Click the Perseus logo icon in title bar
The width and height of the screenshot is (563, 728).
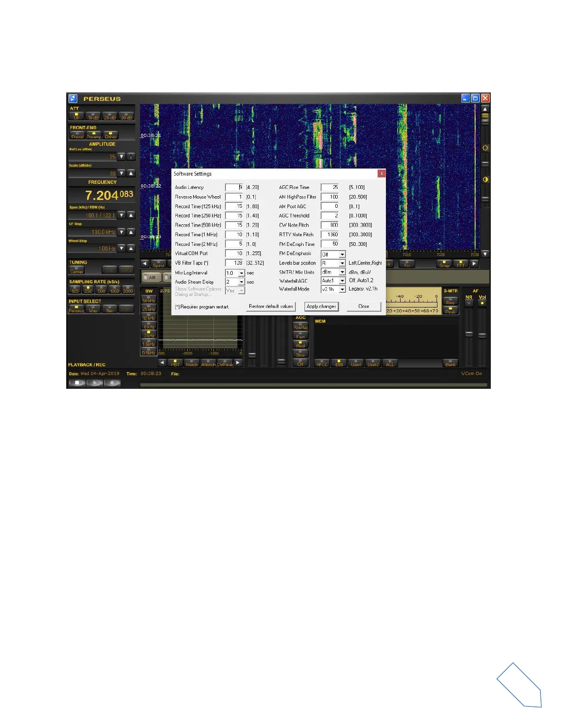point(73,98)
